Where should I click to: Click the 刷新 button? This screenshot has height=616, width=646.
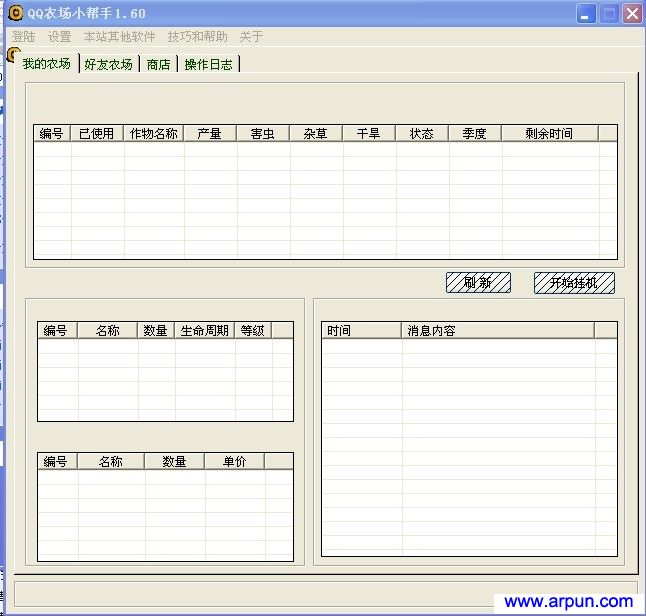478,283
